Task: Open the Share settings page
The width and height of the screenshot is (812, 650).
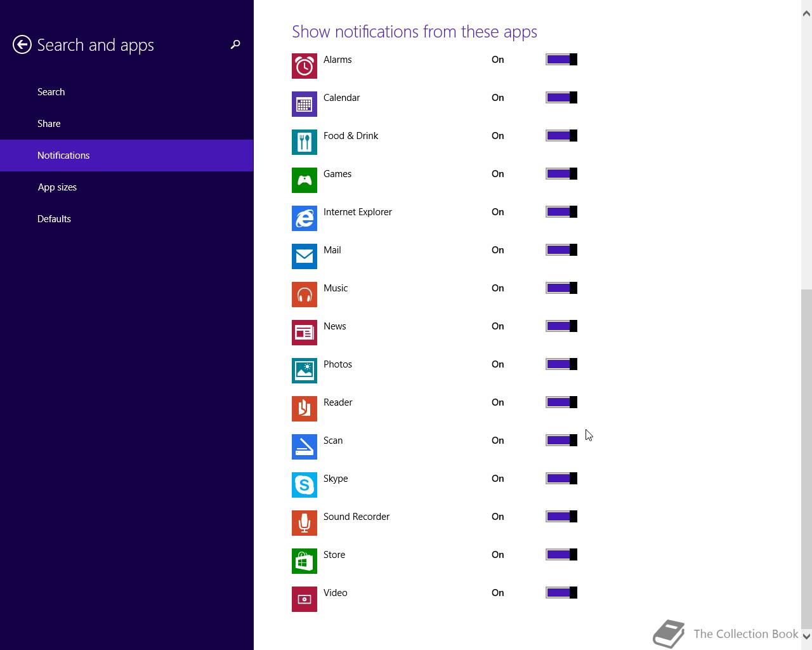Action: click(127, 124)
